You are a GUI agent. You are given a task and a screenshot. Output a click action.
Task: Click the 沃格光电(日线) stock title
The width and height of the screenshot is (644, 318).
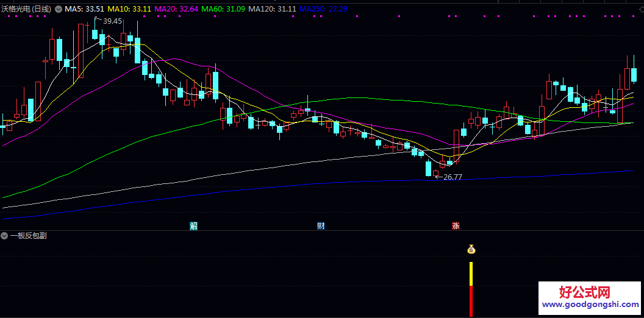point(27,9)
